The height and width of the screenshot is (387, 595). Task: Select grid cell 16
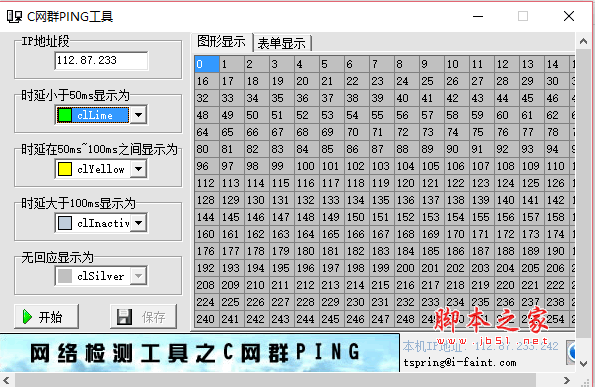pyautogui.click(x=207, y=81)
